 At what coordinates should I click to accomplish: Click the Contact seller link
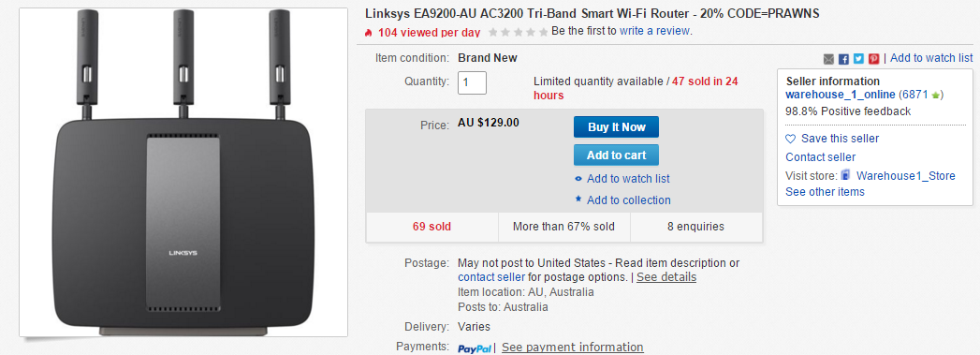click(x=821, y=156)
